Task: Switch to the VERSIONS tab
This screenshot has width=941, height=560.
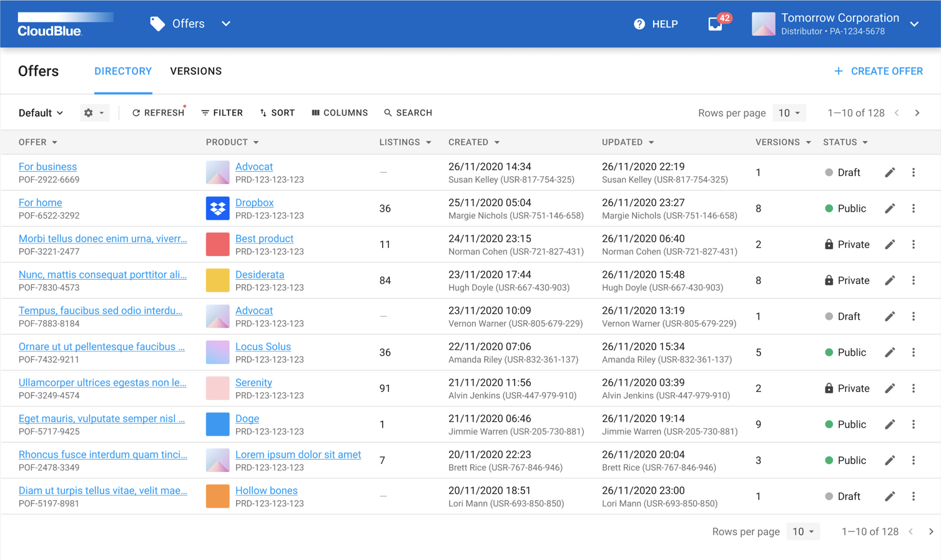Action: coord(195,71)
